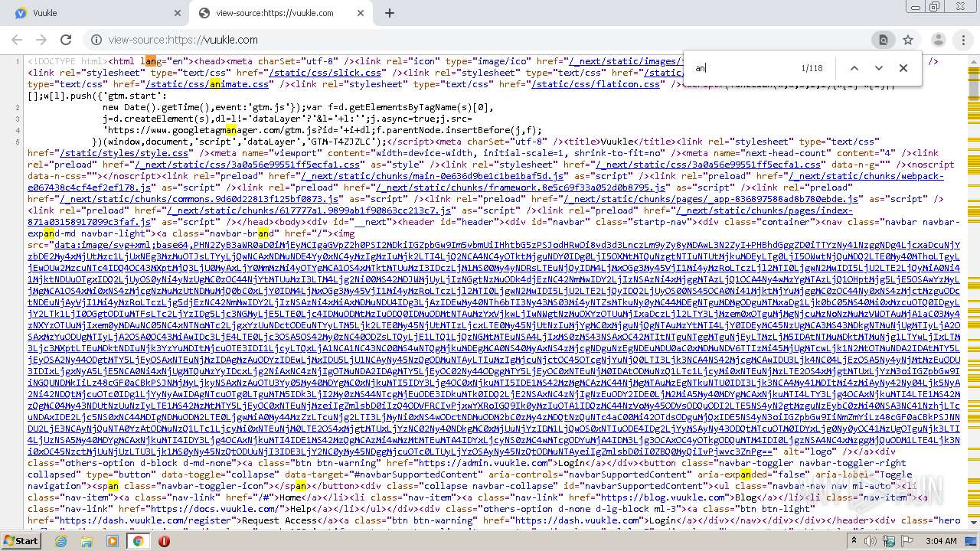Open the Chrome profile avatar menu
The height and width of the screenshot is (551, 980).
tap(938, 40)
